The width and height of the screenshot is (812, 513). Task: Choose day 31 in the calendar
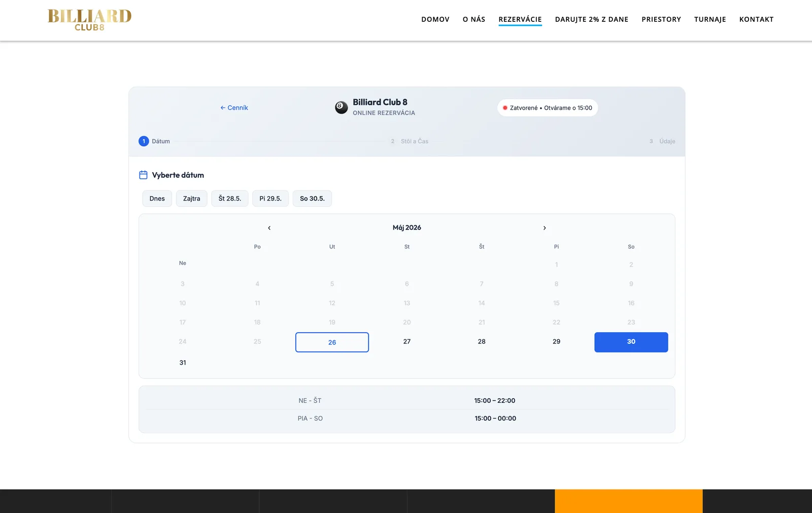pos(183,363)
